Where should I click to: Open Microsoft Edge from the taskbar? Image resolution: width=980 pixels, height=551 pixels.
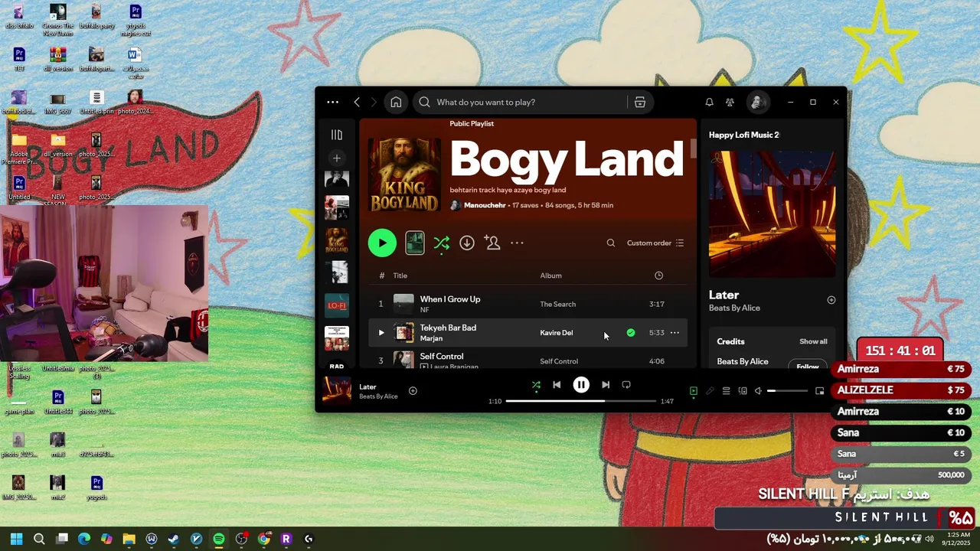tap(84, 539)
